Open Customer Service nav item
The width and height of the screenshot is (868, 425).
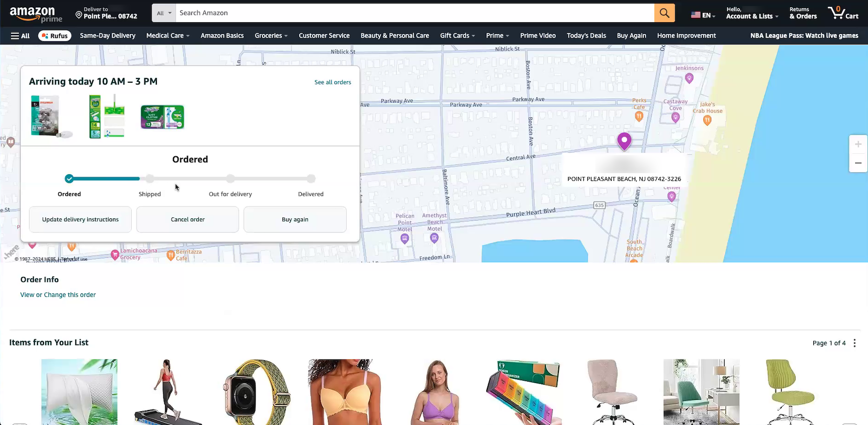324,35
